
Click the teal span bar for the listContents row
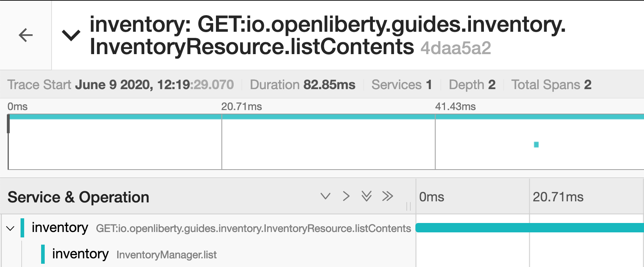coord(529,228)
